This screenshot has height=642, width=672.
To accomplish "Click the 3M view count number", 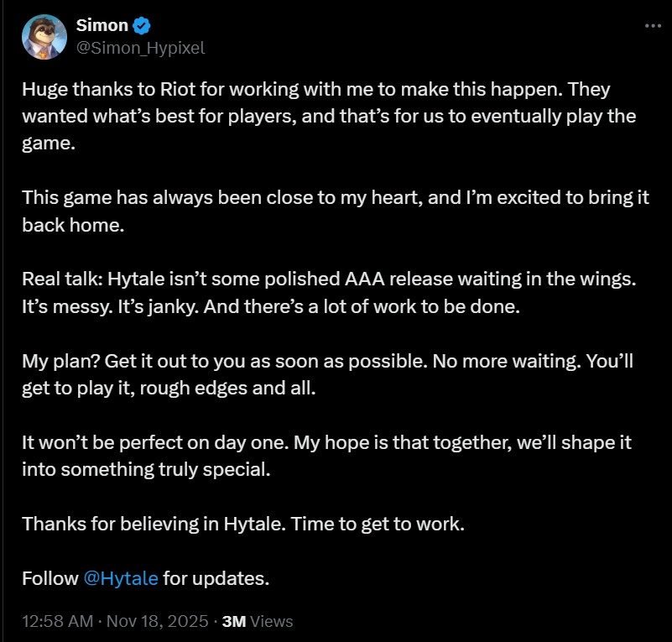I will (232, 622).
